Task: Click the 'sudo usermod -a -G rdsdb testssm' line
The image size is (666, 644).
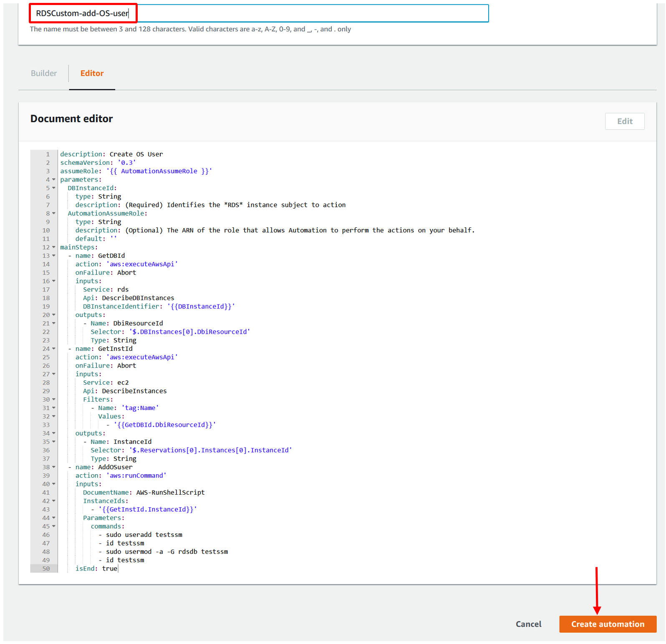Action: [163, 552]
